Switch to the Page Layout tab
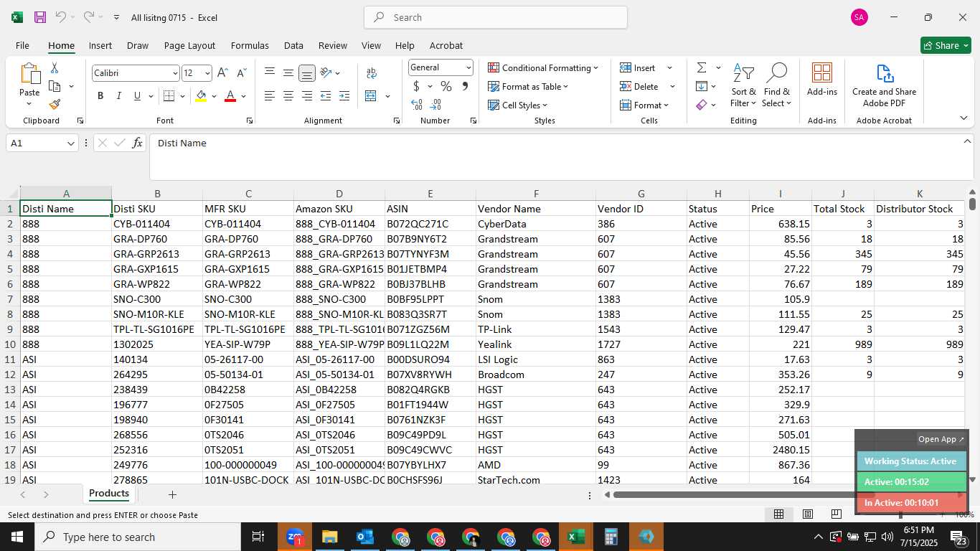The image size is (980, 551). pos(189,45)
